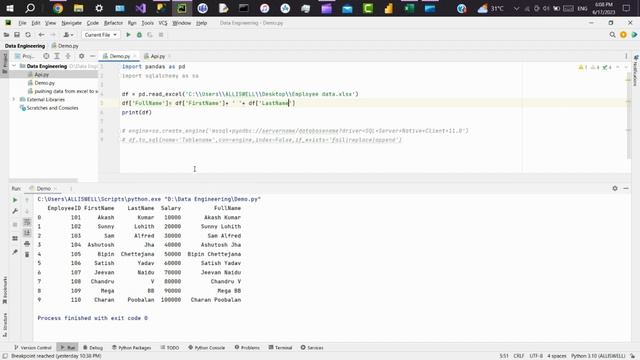Open the Python Console tool window
640x360 pixels.
(207, 348)
